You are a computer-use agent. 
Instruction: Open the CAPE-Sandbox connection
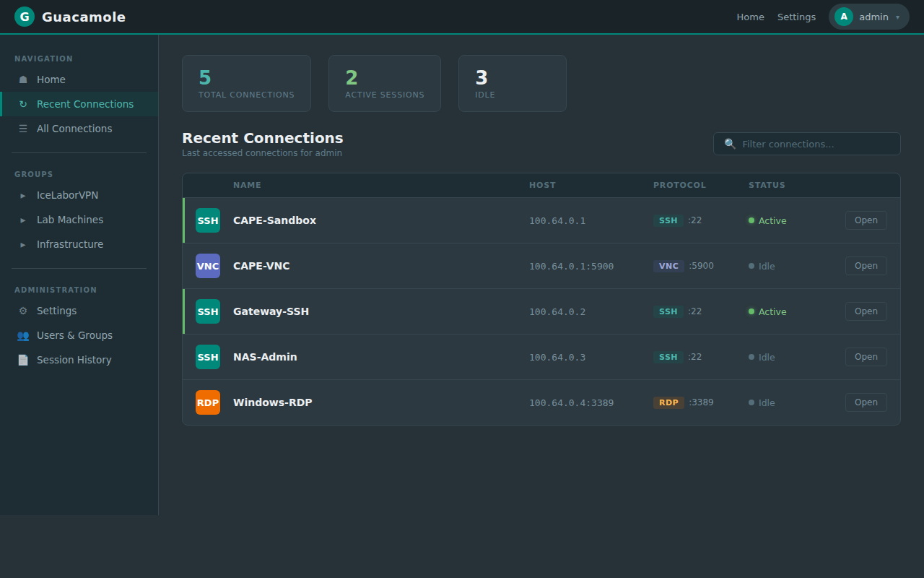pyautogui.click(x=866, y=220)
